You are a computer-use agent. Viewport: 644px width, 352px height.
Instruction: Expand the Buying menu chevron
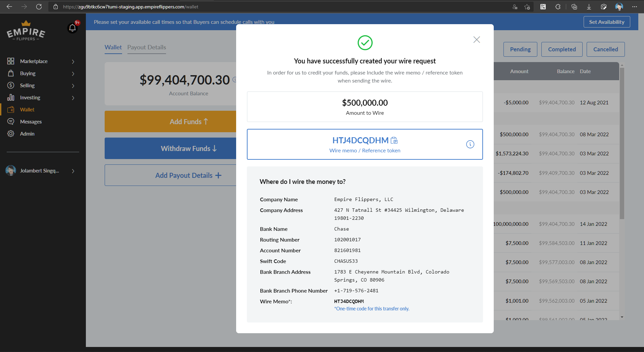73,73
